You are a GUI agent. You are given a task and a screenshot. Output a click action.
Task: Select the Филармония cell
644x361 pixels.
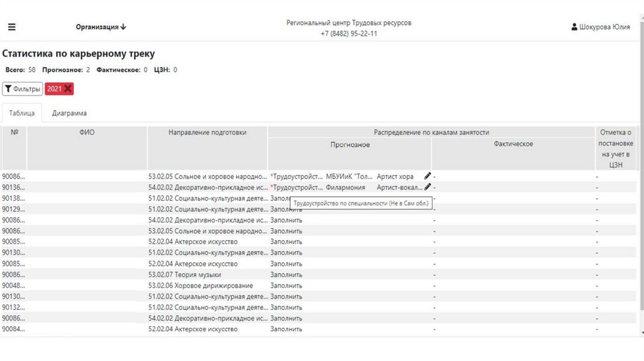(345, 187)
